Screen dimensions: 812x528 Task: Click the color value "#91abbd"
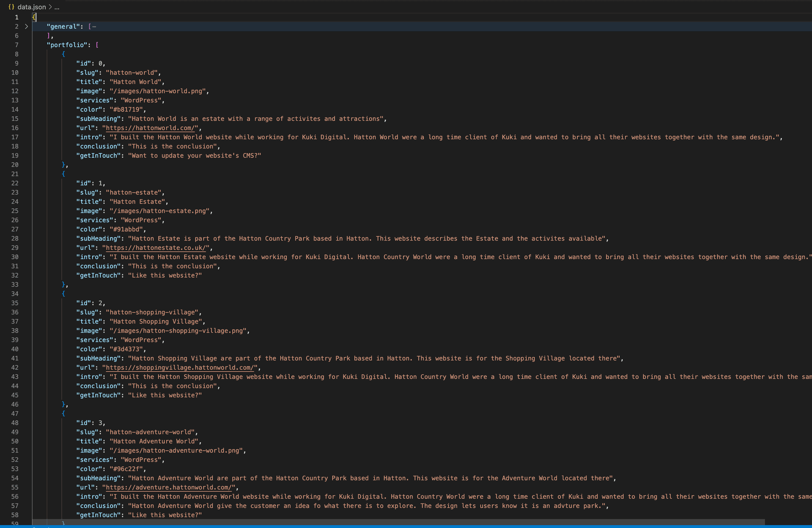point(126,230)
